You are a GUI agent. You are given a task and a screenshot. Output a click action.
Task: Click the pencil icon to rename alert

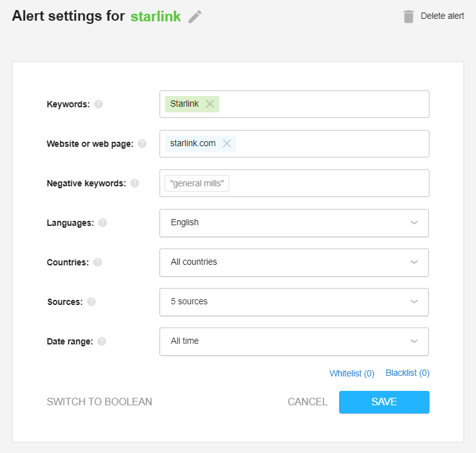click(x=195, y=17)
